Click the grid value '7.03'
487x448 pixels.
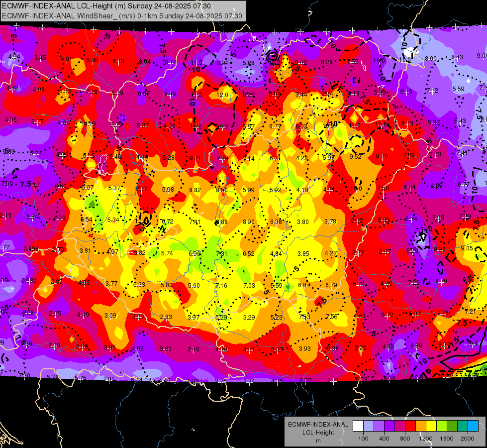tap(249, 285)
